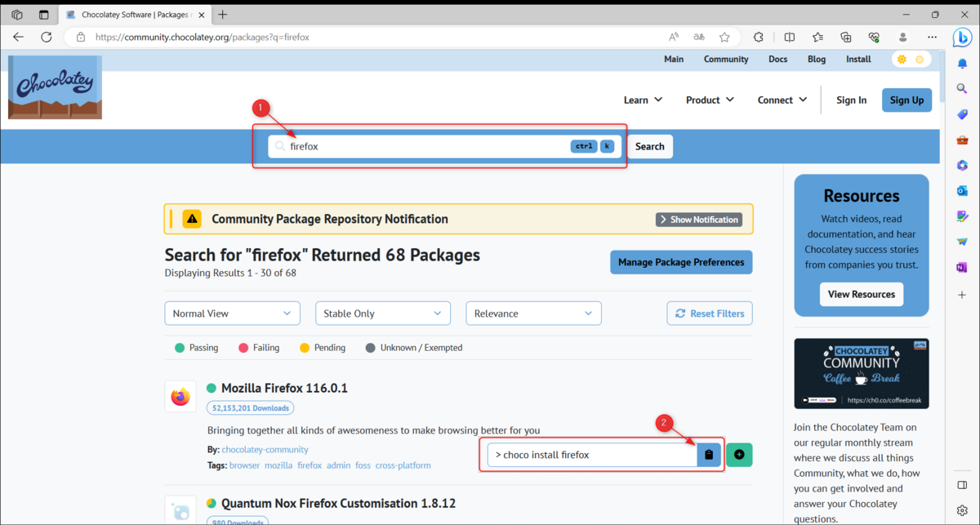Click the Chocolatey logo

[x=55, y=87]
